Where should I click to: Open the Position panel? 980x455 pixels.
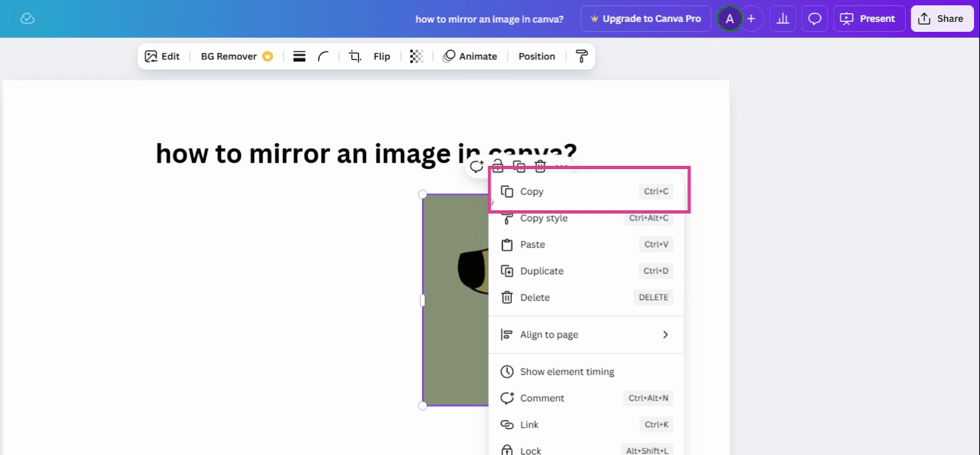536,56
